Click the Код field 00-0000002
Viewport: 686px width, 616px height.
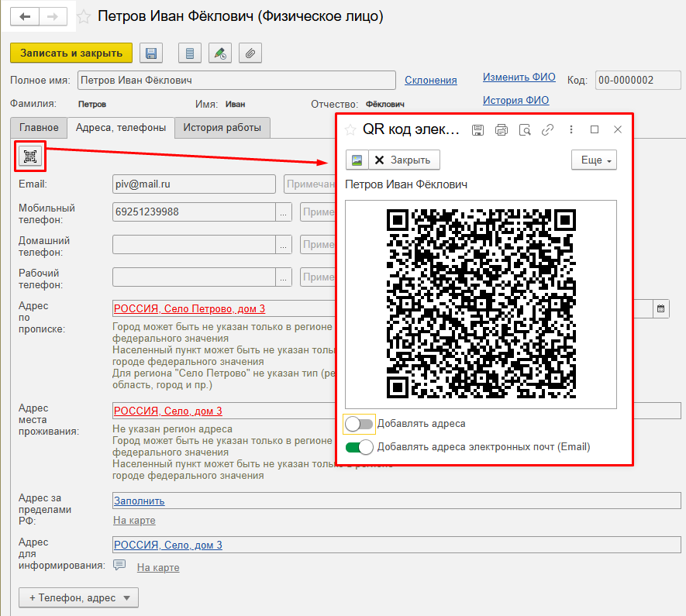point(638,81)
